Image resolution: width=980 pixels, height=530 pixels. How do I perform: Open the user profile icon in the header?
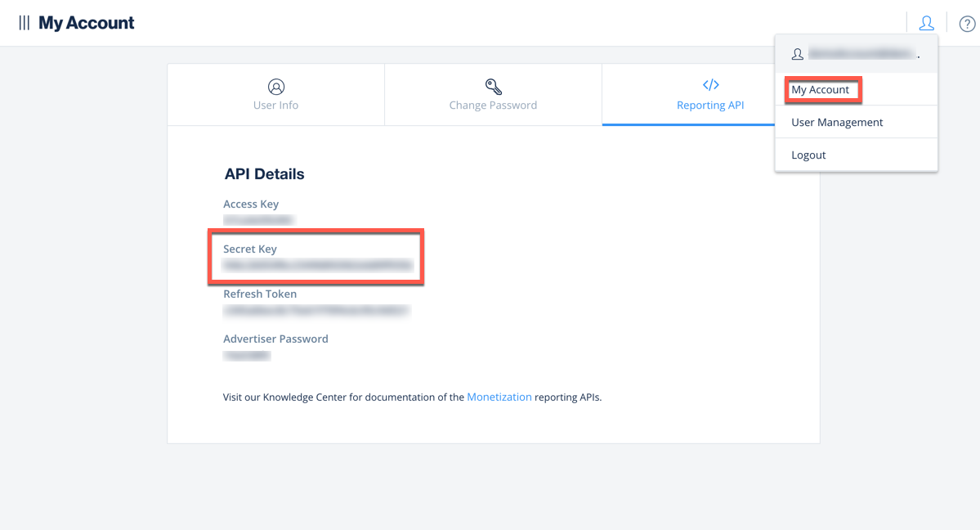[926, 23]
